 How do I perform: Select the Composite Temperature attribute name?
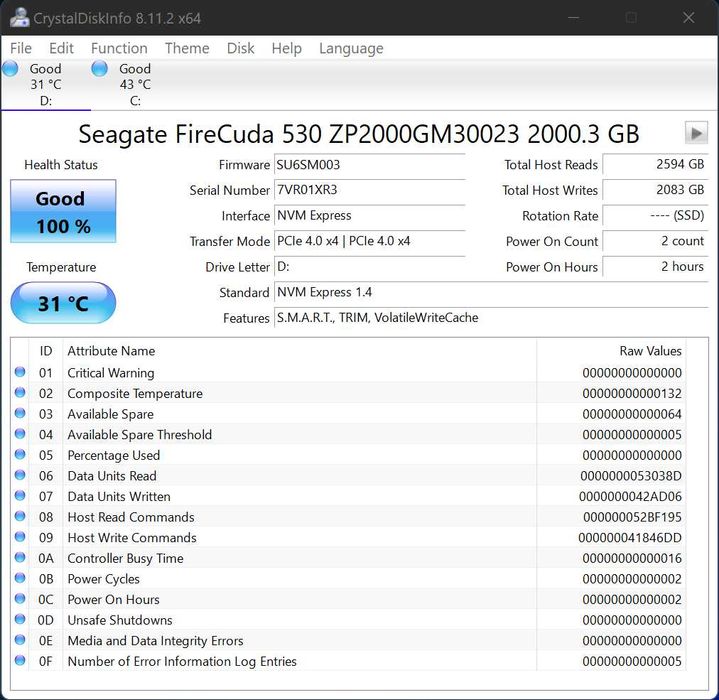pos(135,394)
